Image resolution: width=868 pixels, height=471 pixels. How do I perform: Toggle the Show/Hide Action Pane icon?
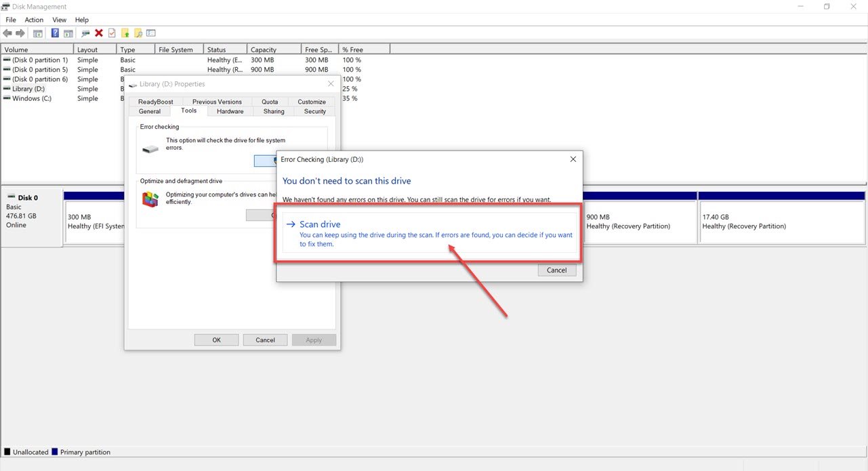coord(68,33)
